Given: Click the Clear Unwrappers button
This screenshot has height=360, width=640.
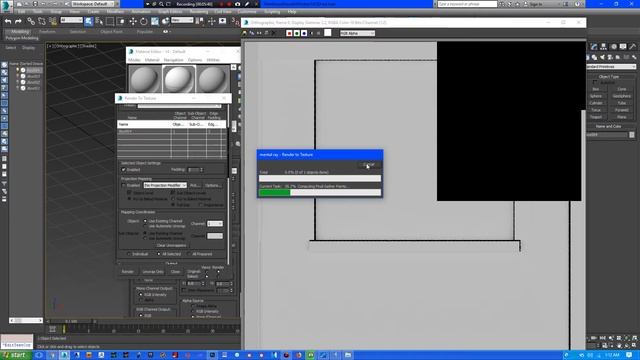Looking at the screenshot, I should 171,245.
